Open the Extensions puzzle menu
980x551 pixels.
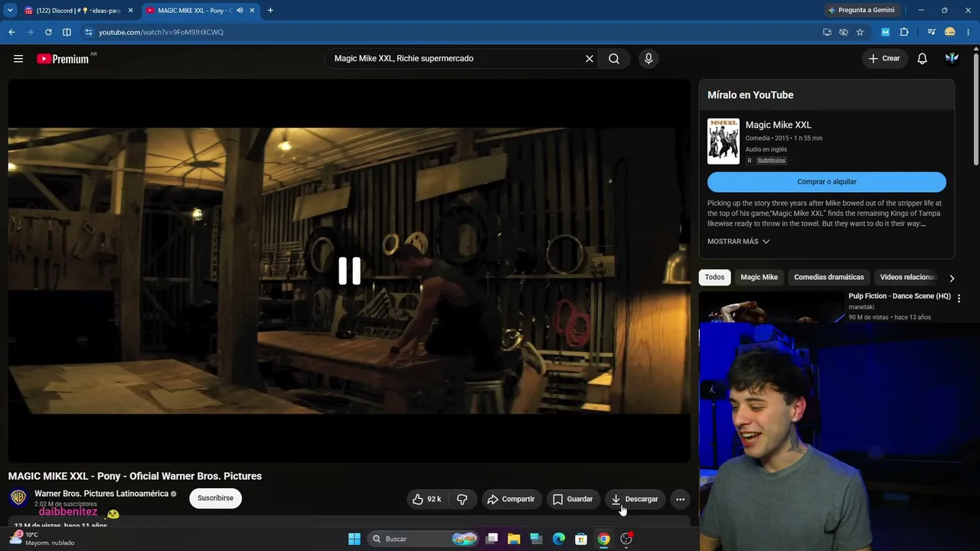(904, 32)
